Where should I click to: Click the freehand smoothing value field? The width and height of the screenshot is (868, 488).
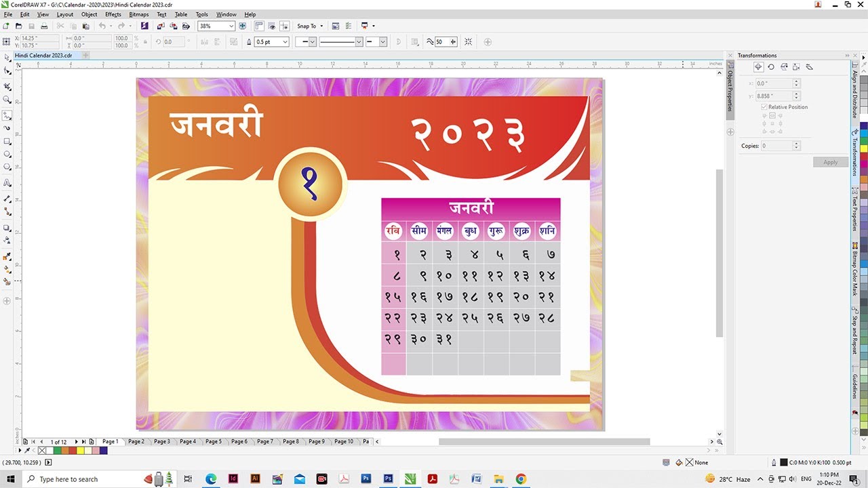click(442, 42)
